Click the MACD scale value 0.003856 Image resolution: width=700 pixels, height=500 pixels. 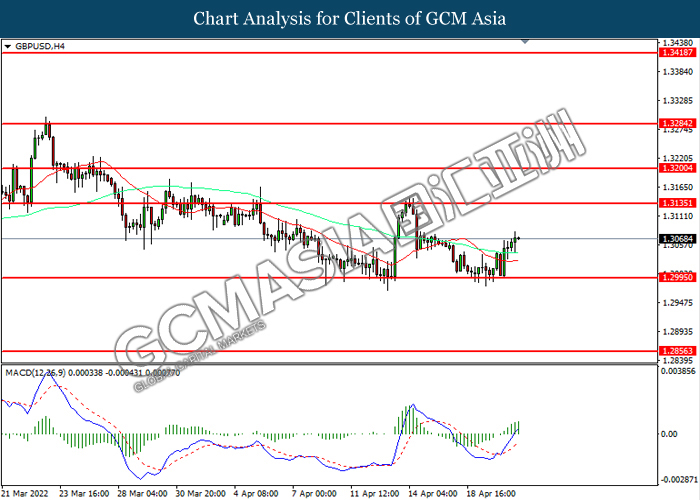(x=678, y=371)
